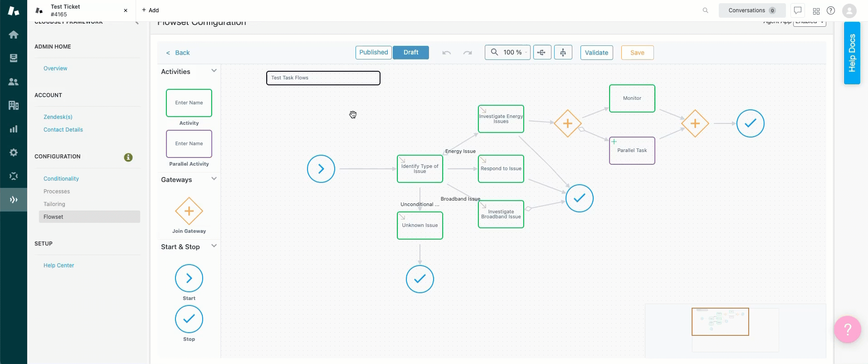Click the join gateway after Monitor
Image resolution: width=868 pixels, height=364 pixels.
tap(695, 123)
